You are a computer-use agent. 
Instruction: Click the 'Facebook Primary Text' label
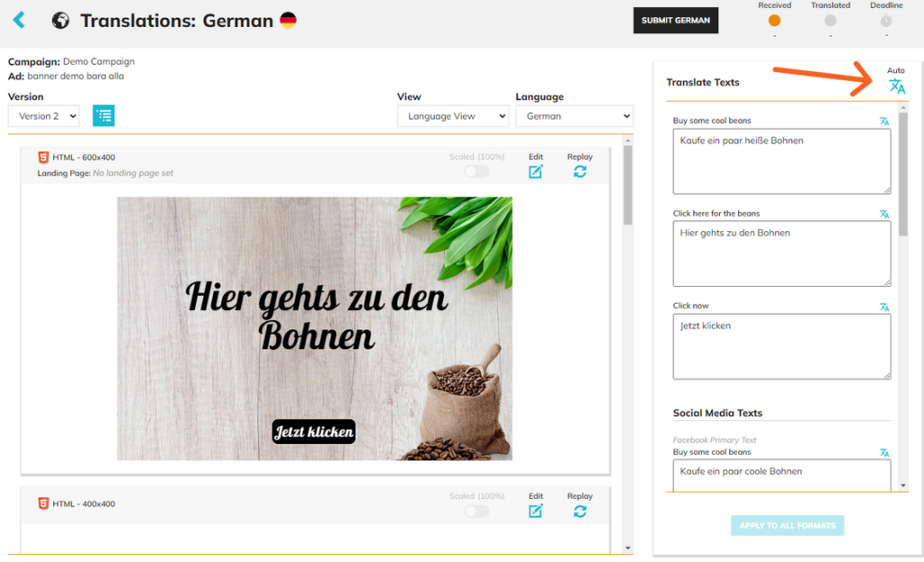tap(715, 440)
